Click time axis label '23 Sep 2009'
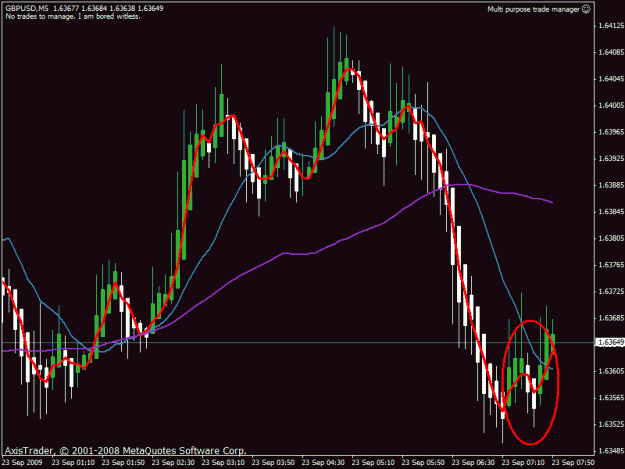Image resolution: width=625 pixels, height=469 pixels. (x=22, y=463)
